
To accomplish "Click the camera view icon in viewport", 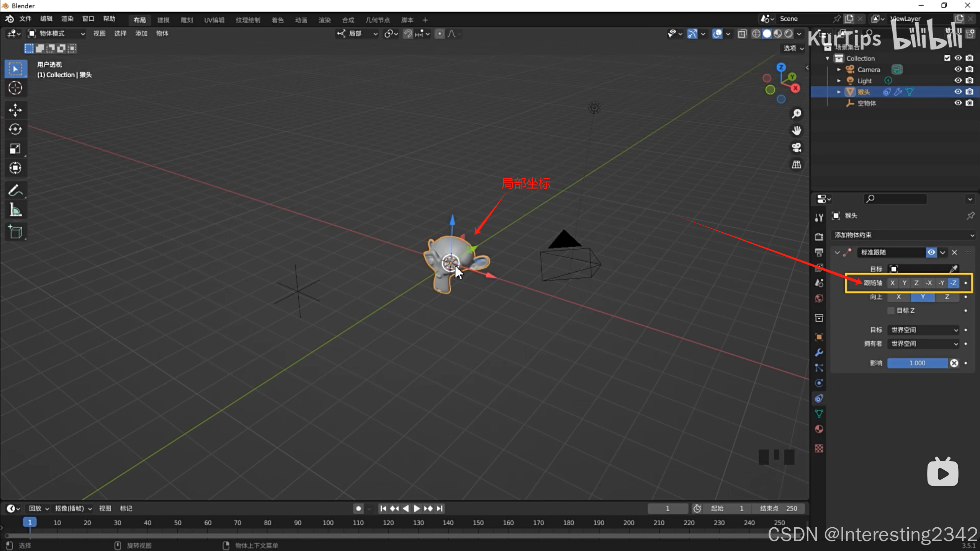I will (797, 148).
